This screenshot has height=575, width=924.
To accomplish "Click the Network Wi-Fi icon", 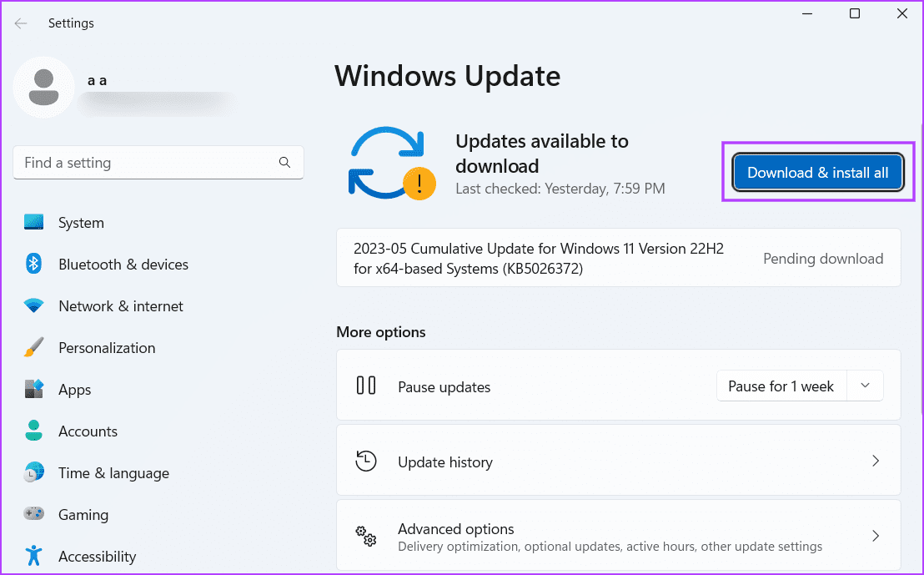I will 33,305.
